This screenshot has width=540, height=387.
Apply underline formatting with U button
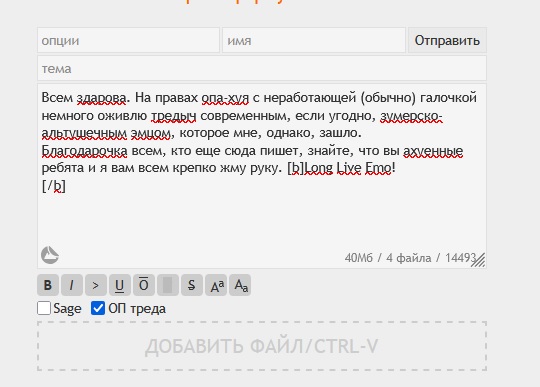coord(120,285)
